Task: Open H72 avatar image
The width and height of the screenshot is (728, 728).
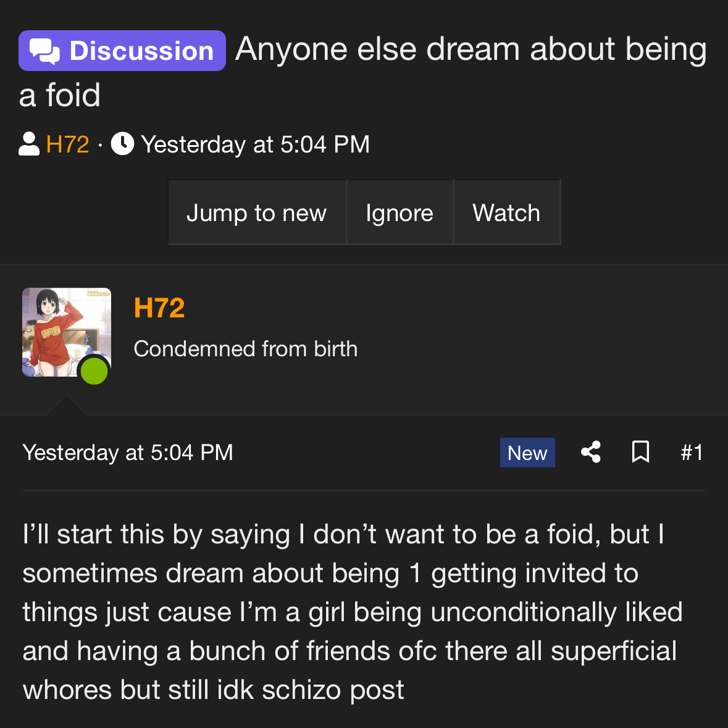Action: (x=67, y=332)
